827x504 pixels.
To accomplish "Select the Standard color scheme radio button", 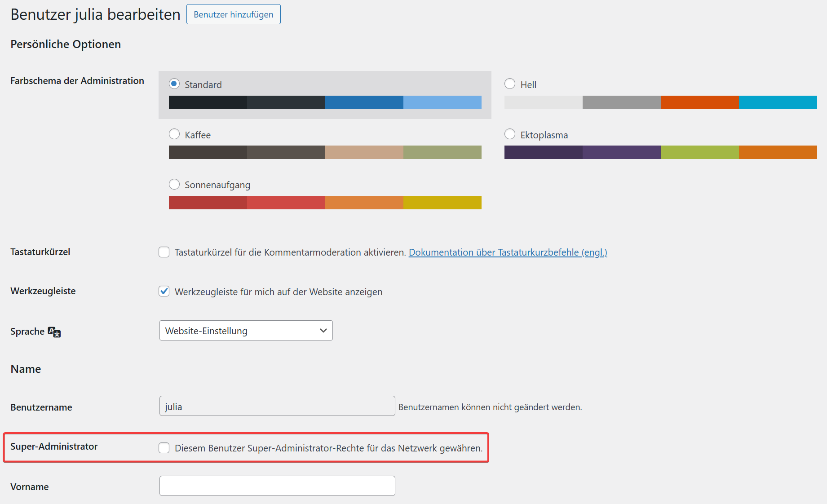I will point(174,84).
